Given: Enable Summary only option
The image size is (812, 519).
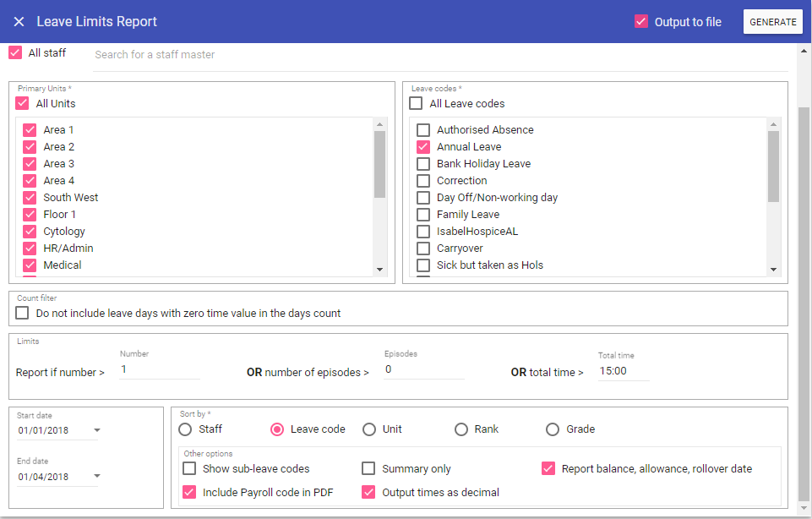Looking at the screenshot, I should coord(368,468).
